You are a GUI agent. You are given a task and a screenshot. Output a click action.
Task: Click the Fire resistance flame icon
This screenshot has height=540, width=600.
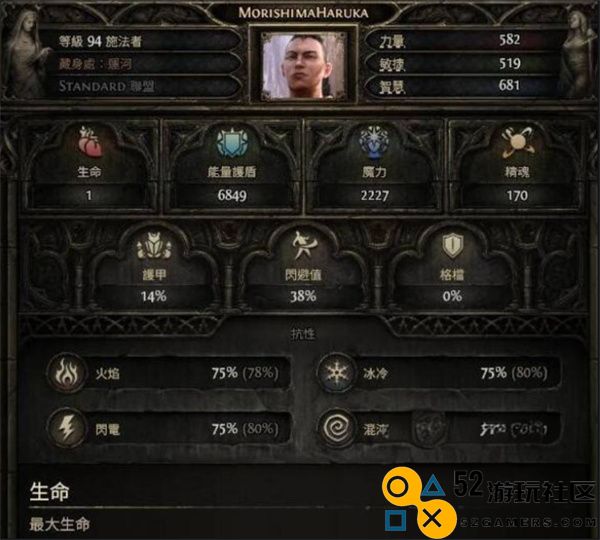pos(67,373)
